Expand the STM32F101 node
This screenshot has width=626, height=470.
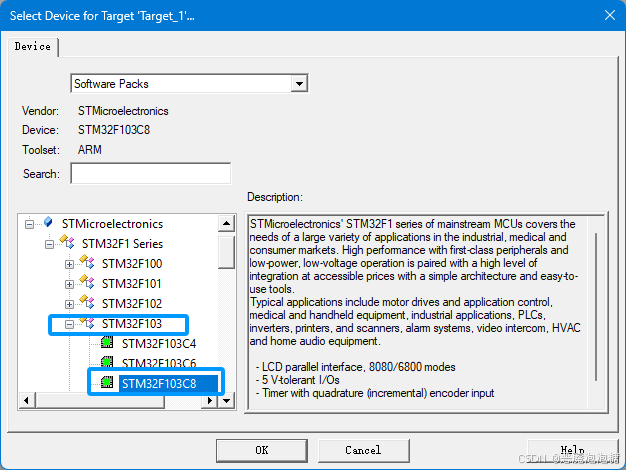[x=69, y=284]
